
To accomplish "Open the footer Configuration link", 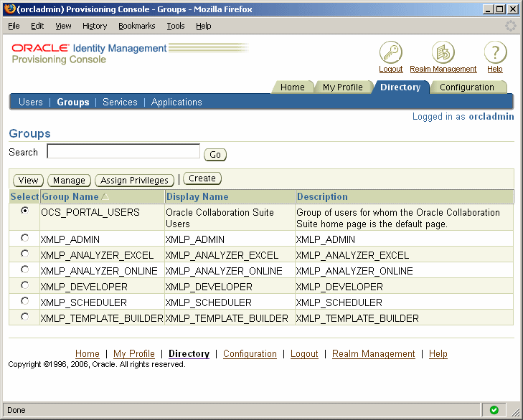I will pyautogui.click(x=250, y=353).
